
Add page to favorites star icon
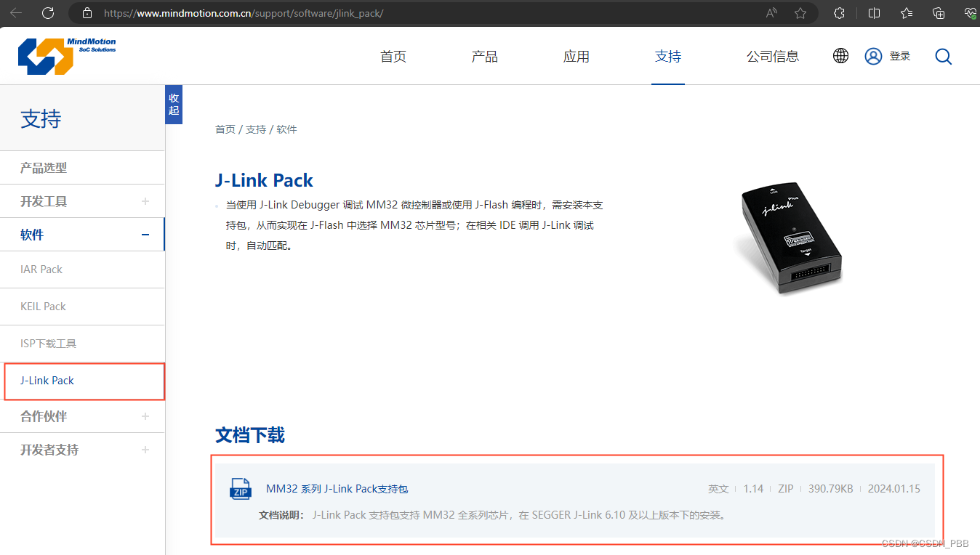tap(800, 13)
